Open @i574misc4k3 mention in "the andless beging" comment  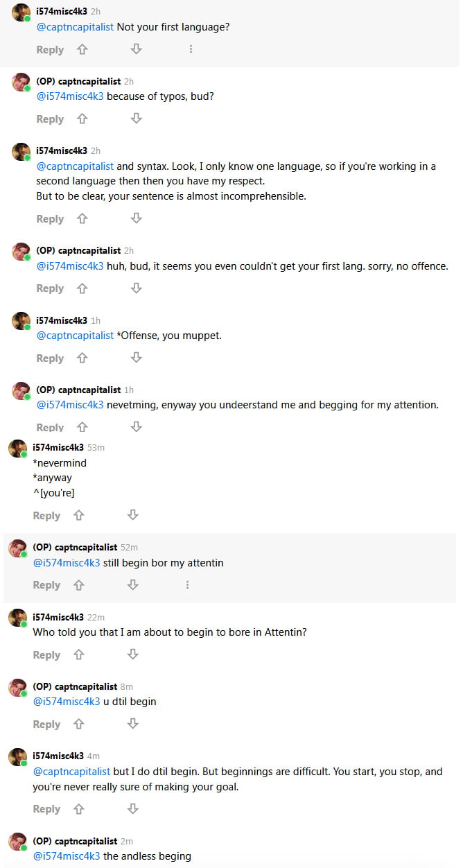[67, 856]
